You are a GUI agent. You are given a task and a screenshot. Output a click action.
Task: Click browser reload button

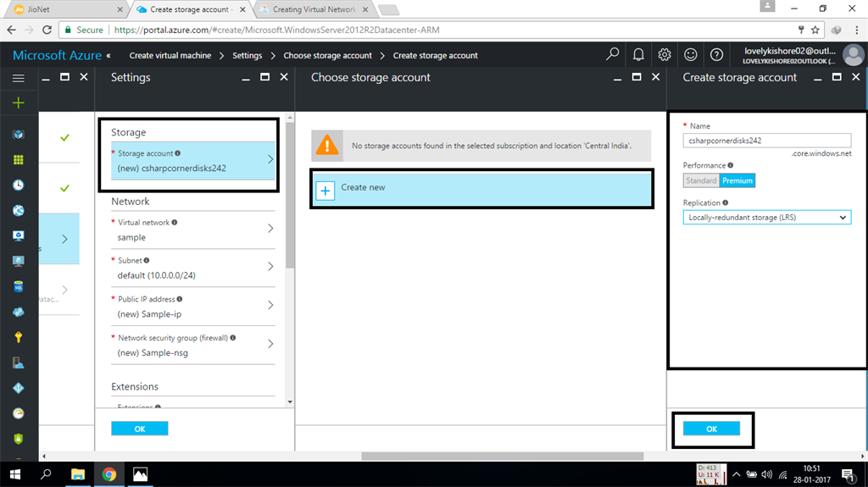(47, 30)
